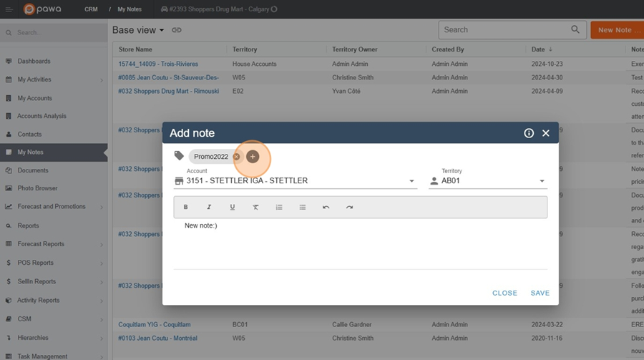644x360 pixels.
Task: Click into the note text area
Action: (x=360, y=245)
